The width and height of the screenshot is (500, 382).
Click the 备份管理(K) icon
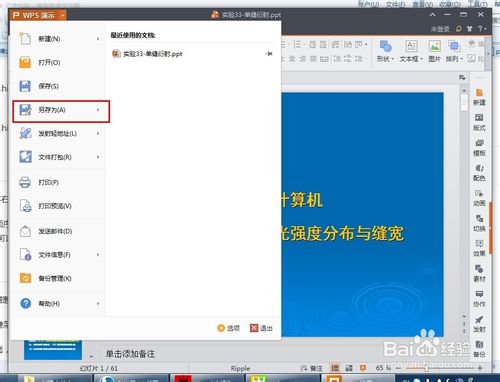click(25, 278)
